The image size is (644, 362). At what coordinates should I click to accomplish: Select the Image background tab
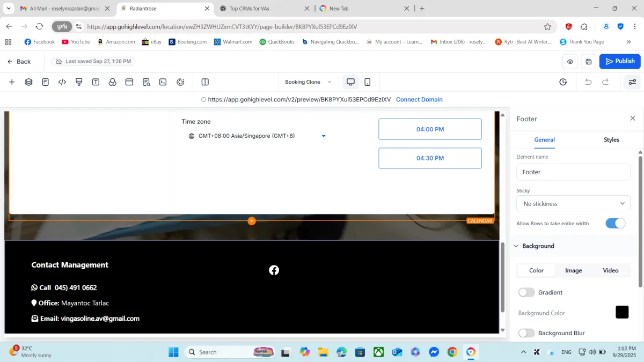(573, 270)
